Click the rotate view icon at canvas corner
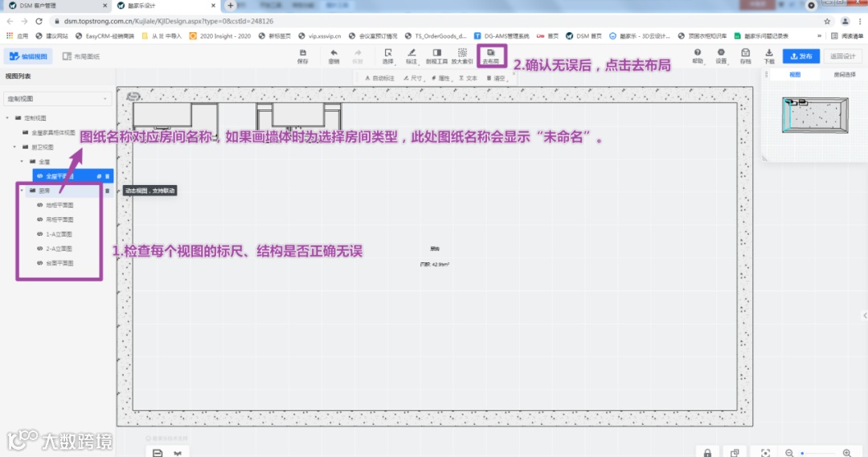The image size is (868, 457). 133,97
